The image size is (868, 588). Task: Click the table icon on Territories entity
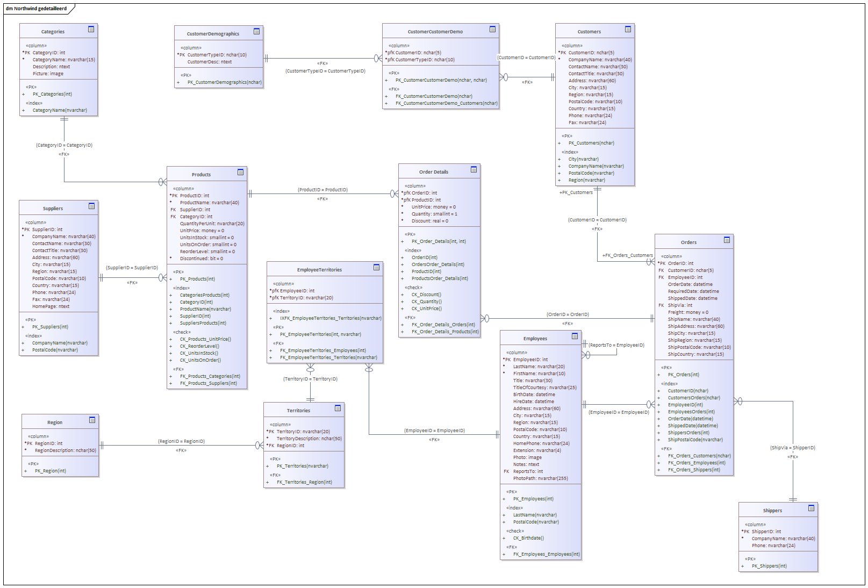coord(338,408)
